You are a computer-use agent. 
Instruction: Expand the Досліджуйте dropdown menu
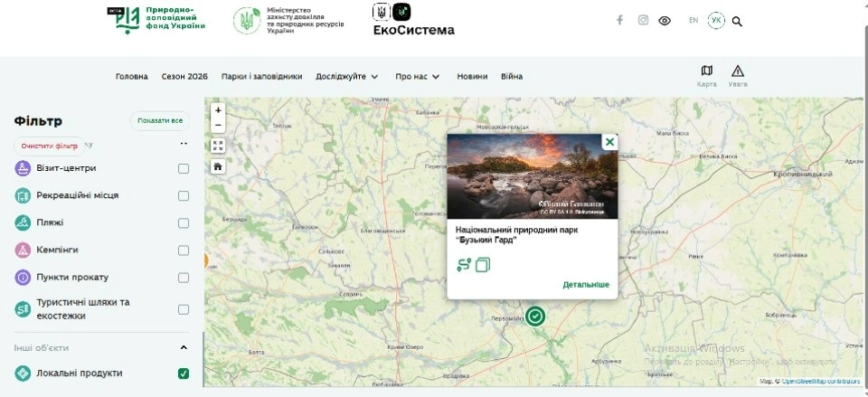coord(347,76)
